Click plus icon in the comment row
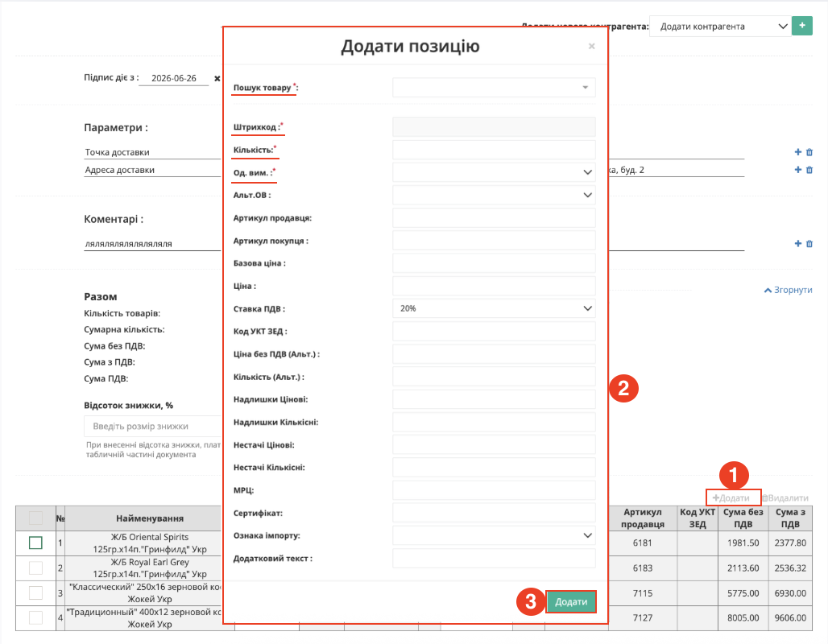The image size is (828, 644). 798,243
